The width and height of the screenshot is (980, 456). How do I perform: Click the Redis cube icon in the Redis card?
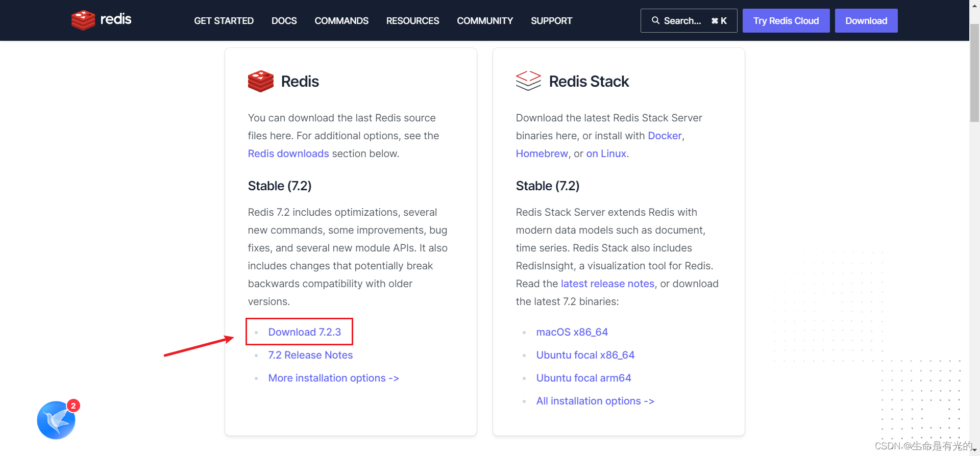(261, 81)
